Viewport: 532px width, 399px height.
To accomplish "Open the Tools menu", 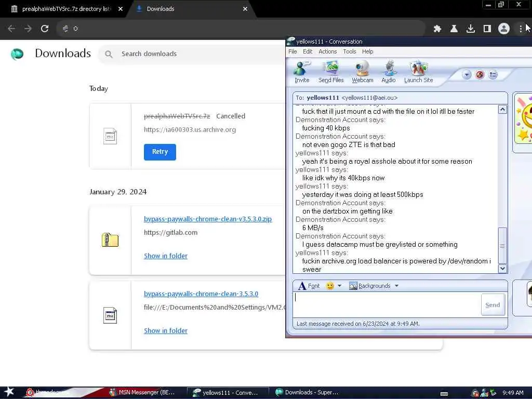I will point(350,51).
